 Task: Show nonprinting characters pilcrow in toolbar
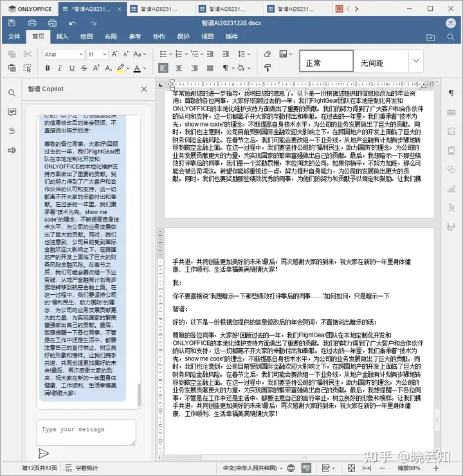click(226, 68)
